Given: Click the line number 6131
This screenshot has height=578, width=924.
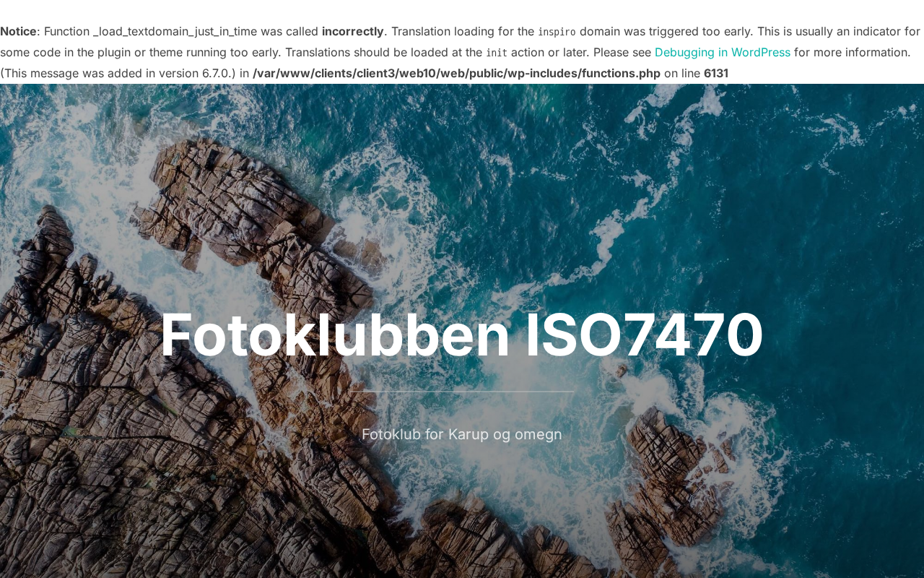Looking at the screenshot, I should point(716,73).
